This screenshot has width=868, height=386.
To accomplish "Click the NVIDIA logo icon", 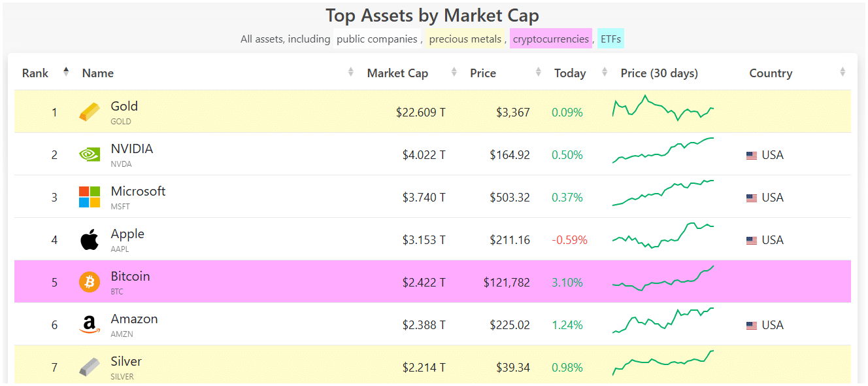I will pos(90,154).
